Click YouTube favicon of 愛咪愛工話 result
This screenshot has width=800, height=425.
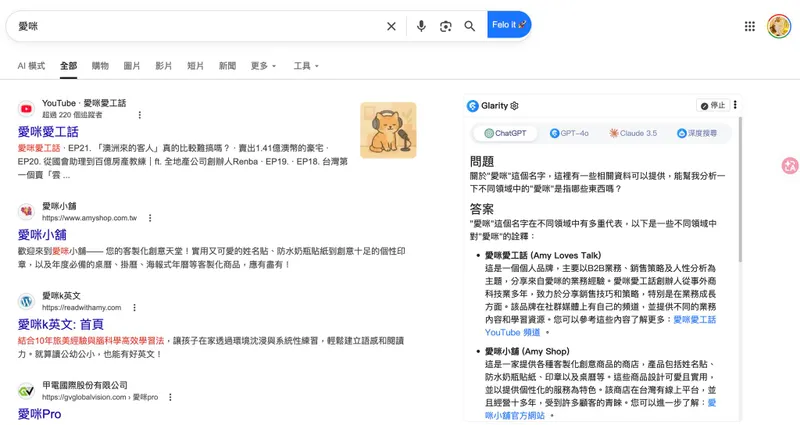(x=26, y=109)
